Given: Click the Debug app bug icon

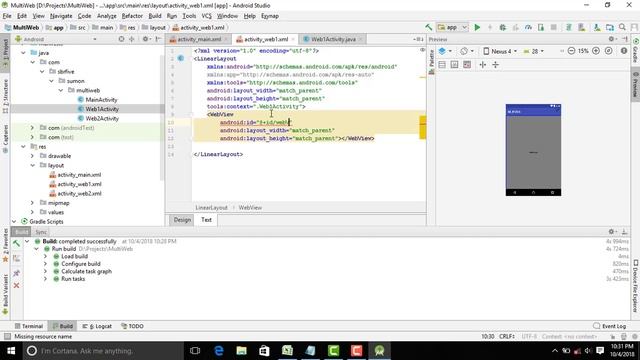Looking at the screenshot, I should pyautogui.click(x=503, y=27).
